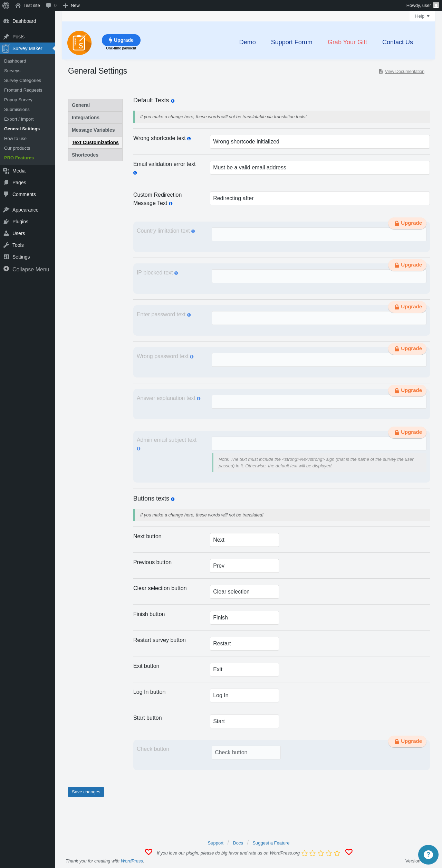The height and width of the screenshot is (868, 442).
Task: Click the first rating star in footer
Action: point(305,853)
